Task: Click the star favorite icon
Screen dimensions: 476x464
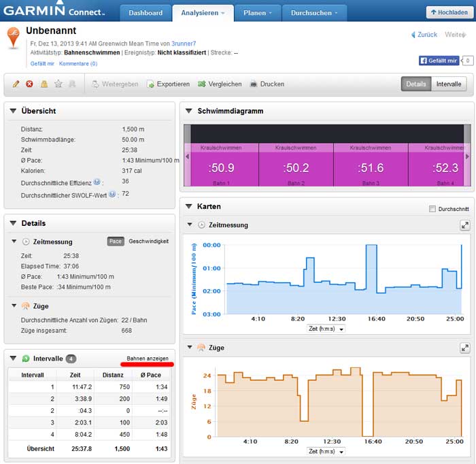Action: point(58,84)
